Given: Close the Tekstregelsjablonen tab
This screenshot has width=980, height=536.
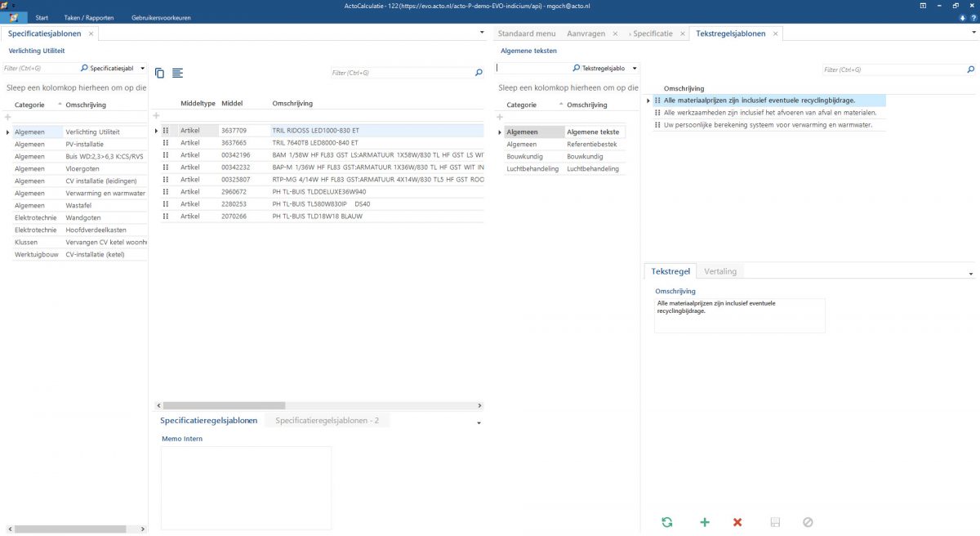Looking at the screenshot, I should (x=776, y=33).
